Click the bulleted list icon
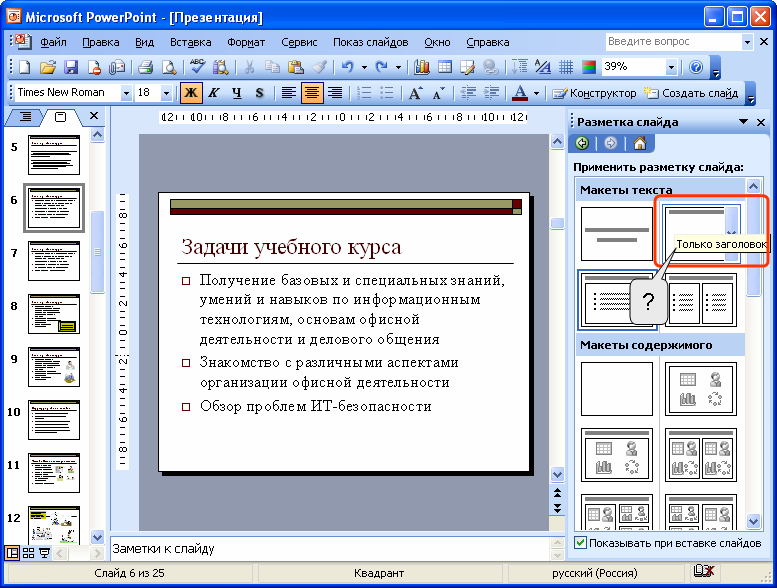 coord(387,93)
